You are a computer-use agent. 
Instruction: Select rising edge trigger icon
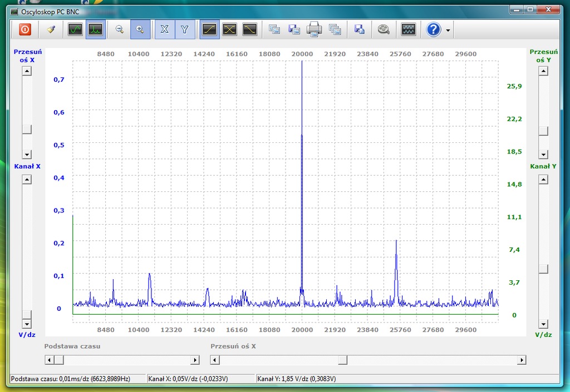tap(209, 29)
